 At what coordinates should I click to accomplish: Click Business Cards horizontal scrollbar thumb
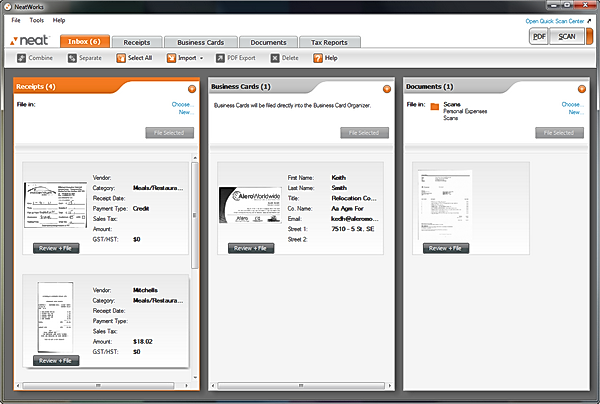click(x=301, y=386)
